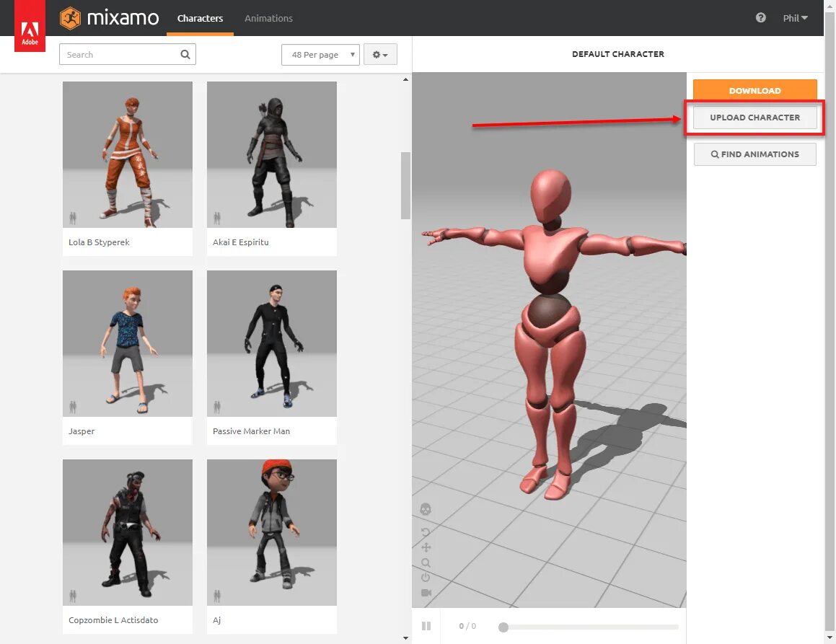Image resolution: width=836 pixels, height=644 pixels.
Task: Click the animation timeline slider handle
Action: [x=503, y=627]
